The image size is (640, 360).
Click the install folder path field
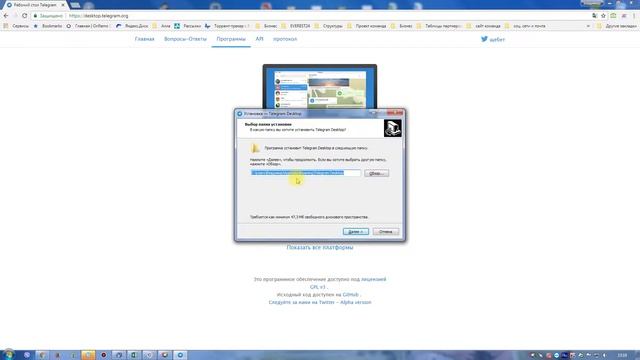tap(306, 173)
